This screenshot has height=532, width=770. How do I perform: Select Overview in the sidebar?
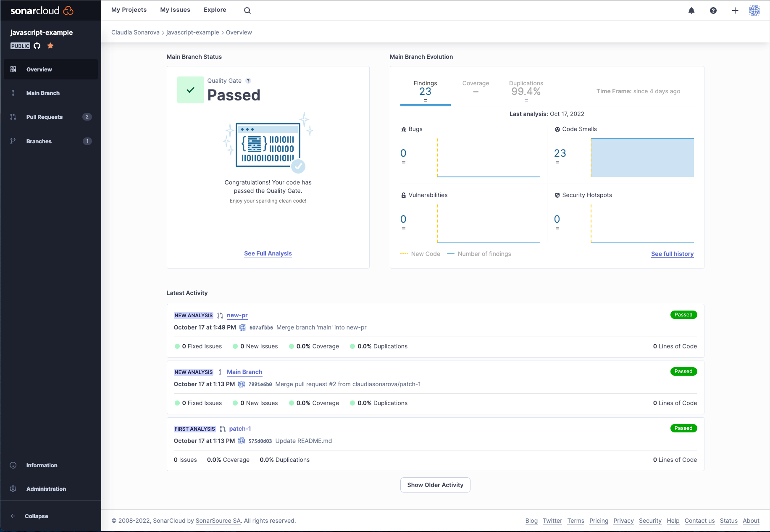pyautogui.click(x=51, y=69)
